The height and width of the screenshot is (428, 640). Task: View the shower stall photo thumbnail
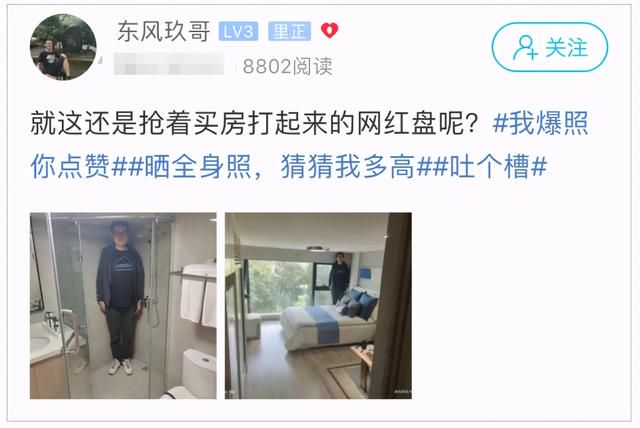click(x=123, y=306)
